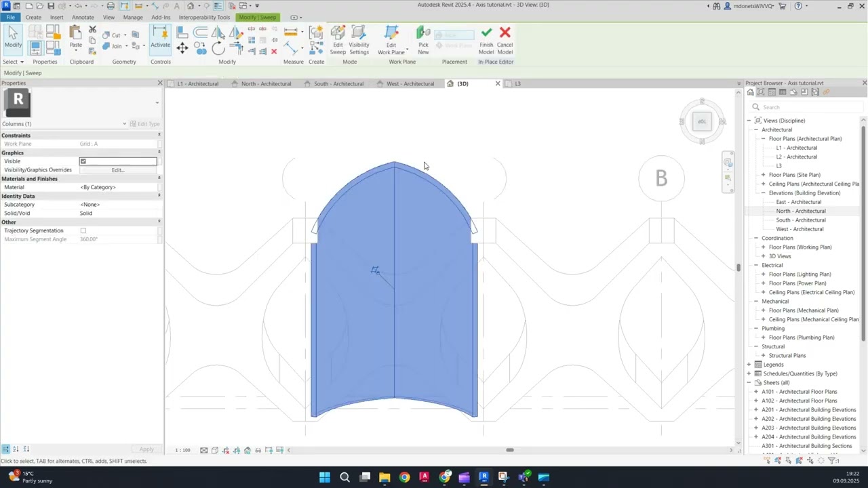
Task: Open Visibility Settings
Action: click(x=359, y=41)
